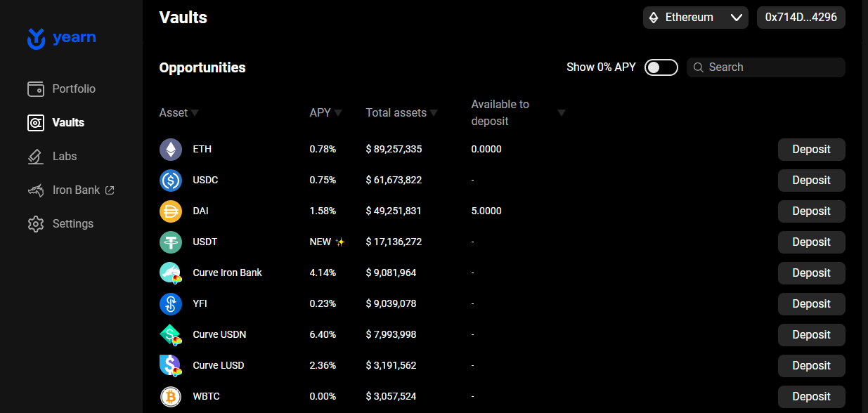Select the YFI token icon
Viewport: 868px width, 413px height.
(171, 303)
